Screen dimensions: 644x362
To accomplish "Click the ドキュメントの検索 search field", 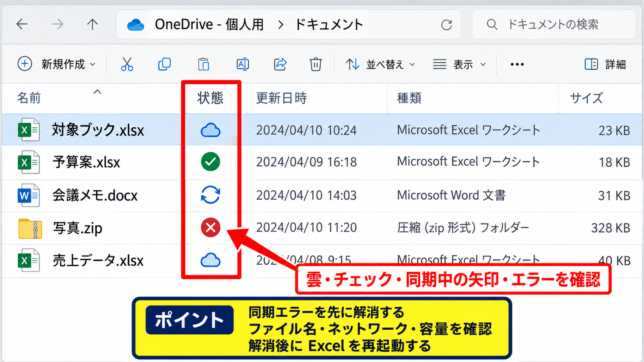I will pyautogui.click(x=554, y=25).
